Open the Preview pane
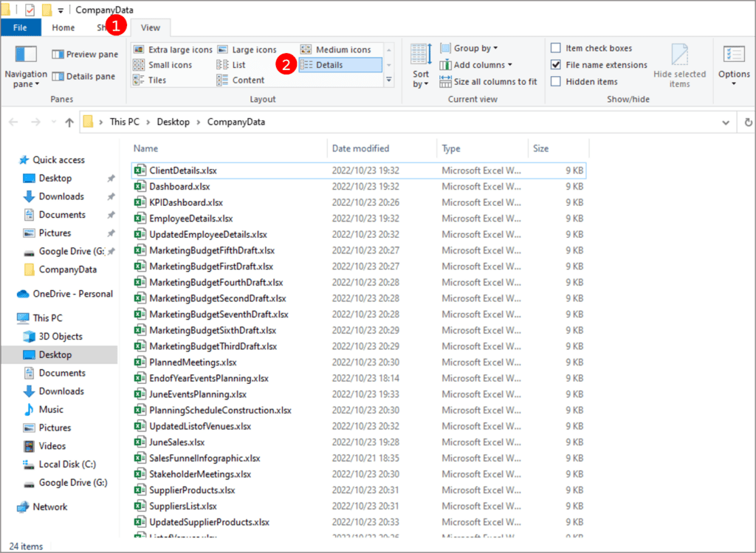This screenshot has width=756, height=553. (85, 53)
